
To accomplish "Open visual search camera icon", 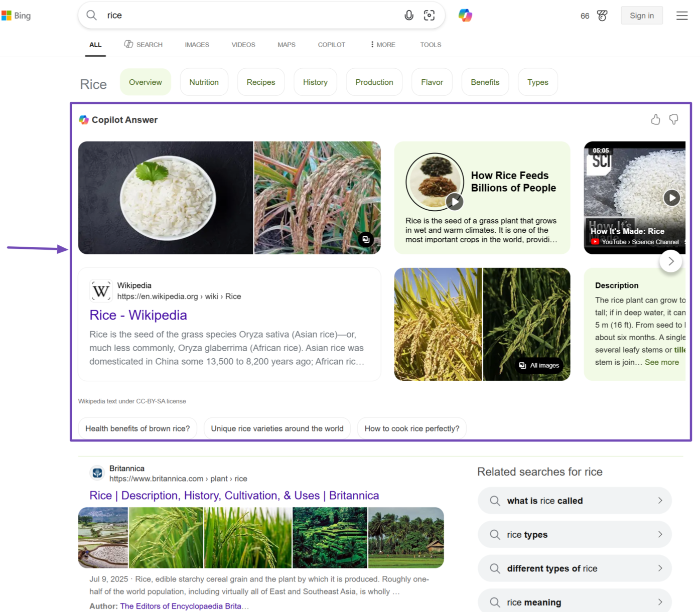I will [x=429, y=15].
